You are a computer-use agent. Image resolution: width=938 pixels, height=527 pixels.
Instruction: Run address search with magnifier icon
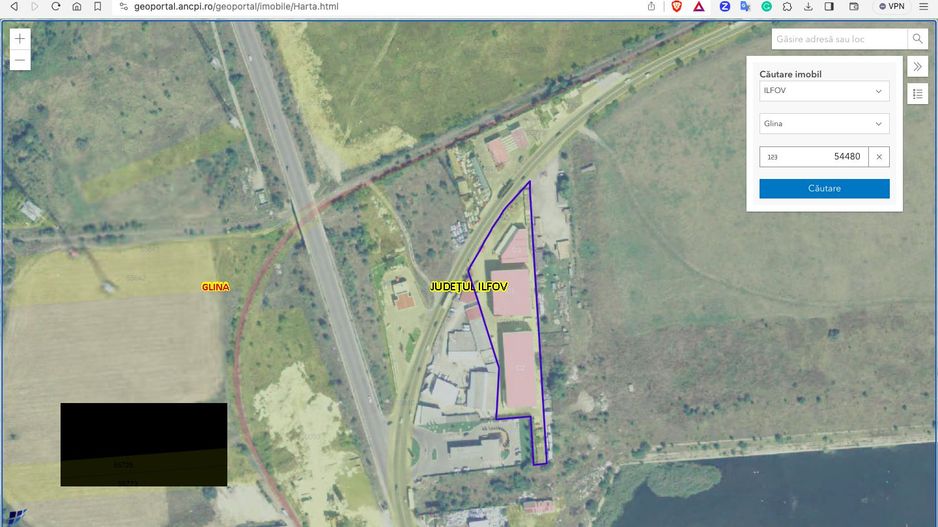click(917, 39)
